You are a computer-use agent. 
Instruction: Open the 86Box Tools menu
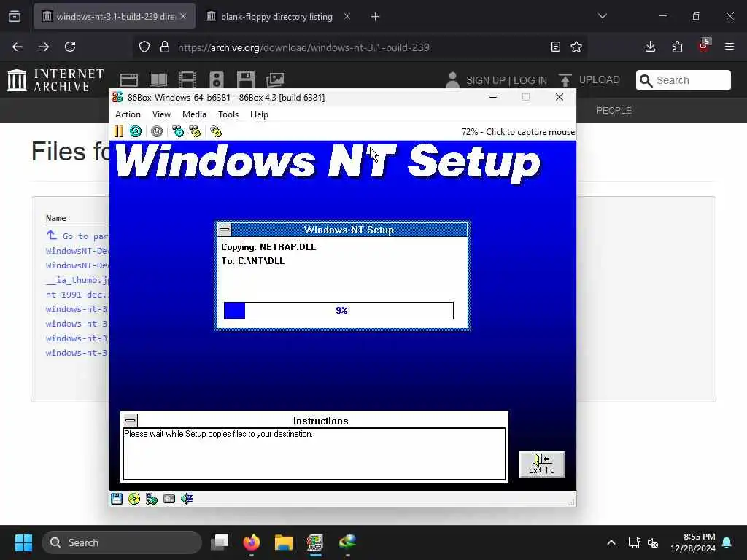(x=228, y=114)
